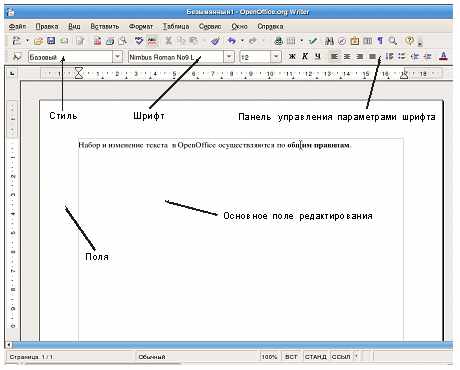Click the horizontal scrollbar left arrow
460x370 pixels.
[9, 345]
